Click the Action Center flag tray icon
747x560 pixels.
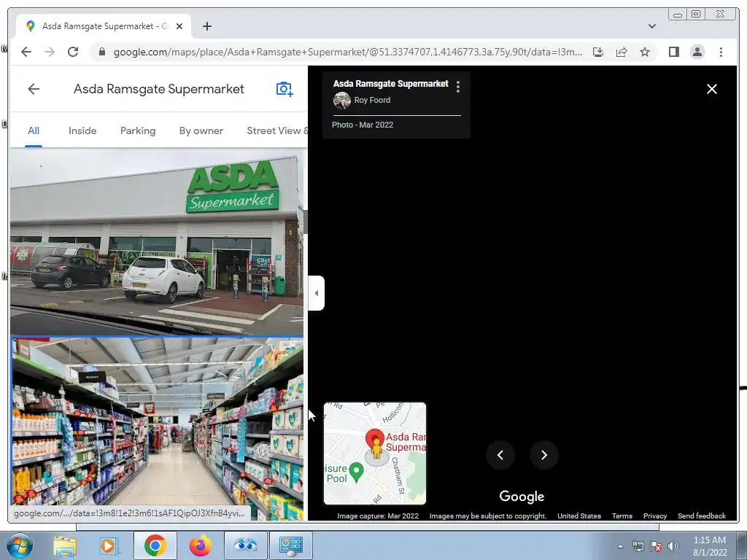(656, 546)
